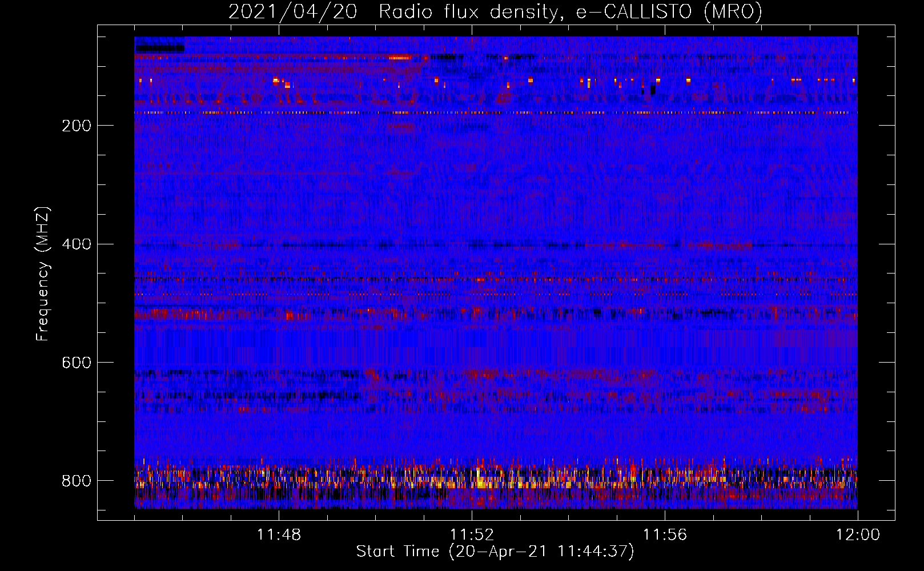Click the 'Frequency (MHZ)' y-axis label
The width and height of the screenshot is (924, 571).
tap(43, 274)
